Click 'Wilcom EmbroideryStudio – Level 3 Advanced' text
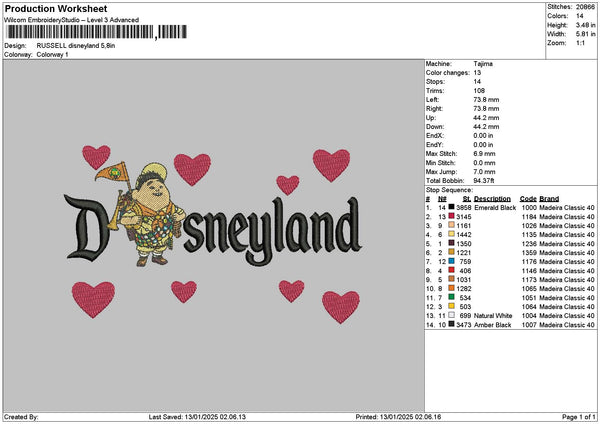 (72, 20)
